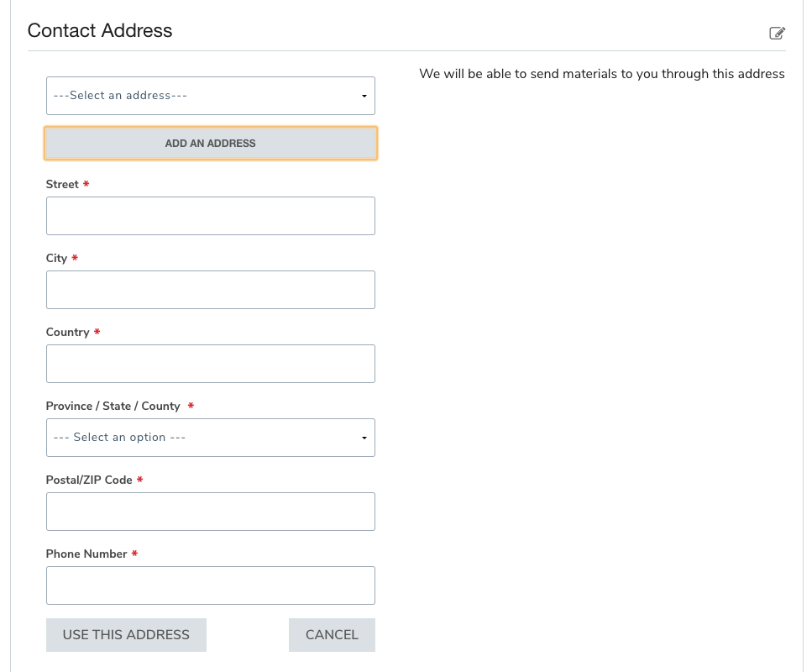Click the edit pencil icon beside Contact Address
This screenshot has height=672, width=812.
pos(777,34)
